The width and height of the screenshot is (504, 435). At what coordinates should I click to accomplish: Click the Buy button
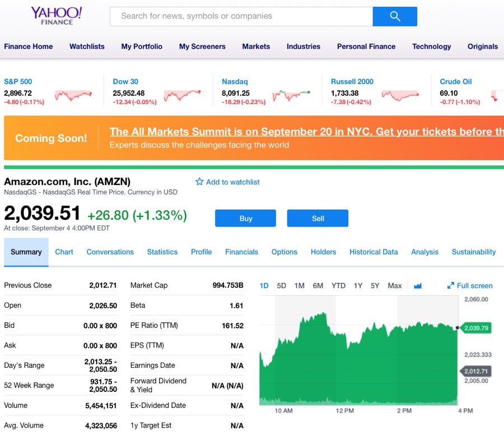coord(245,218)
